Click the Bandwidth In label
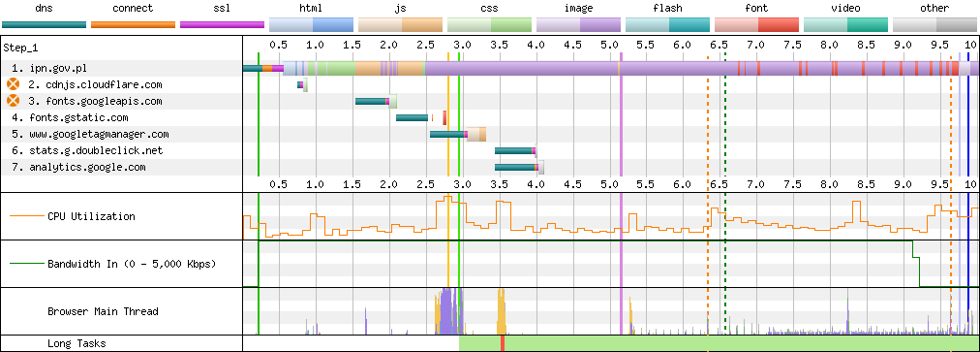 pos(132,264)
